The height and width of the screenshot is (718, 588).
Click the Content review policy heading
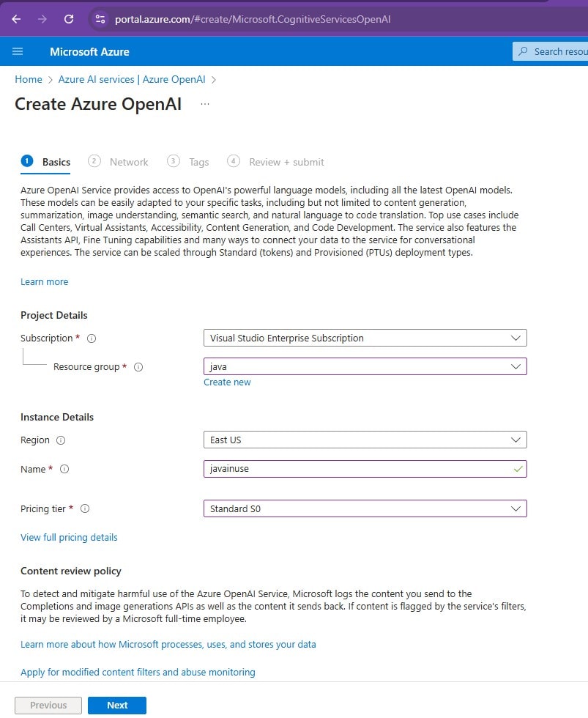(x=71, y=571)
